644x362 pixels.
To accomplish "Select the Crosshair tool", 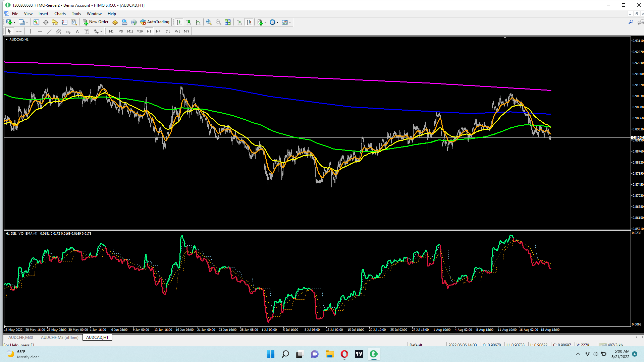I will click(19, 31).
